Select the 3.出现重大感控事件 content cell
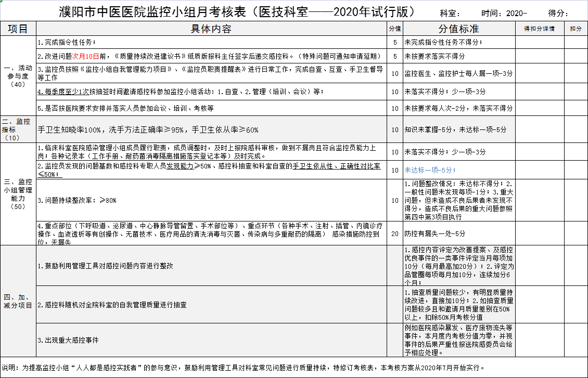The height and width of the screenshot is (378, 588). tap(211, 341)
